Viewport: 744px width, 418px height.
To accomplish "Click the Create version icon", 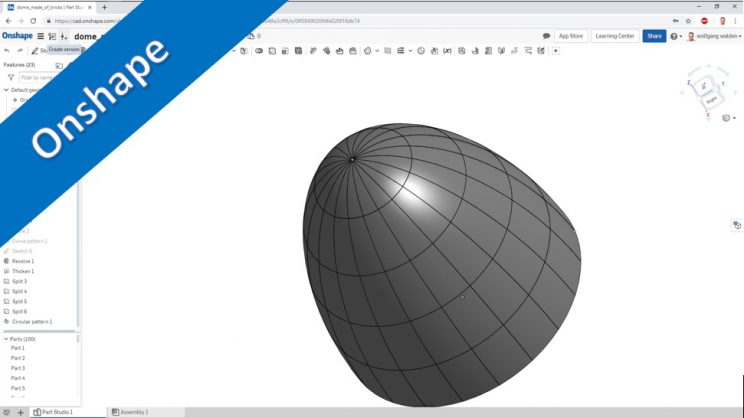I will pyautogui.click(x=64, y=36).
